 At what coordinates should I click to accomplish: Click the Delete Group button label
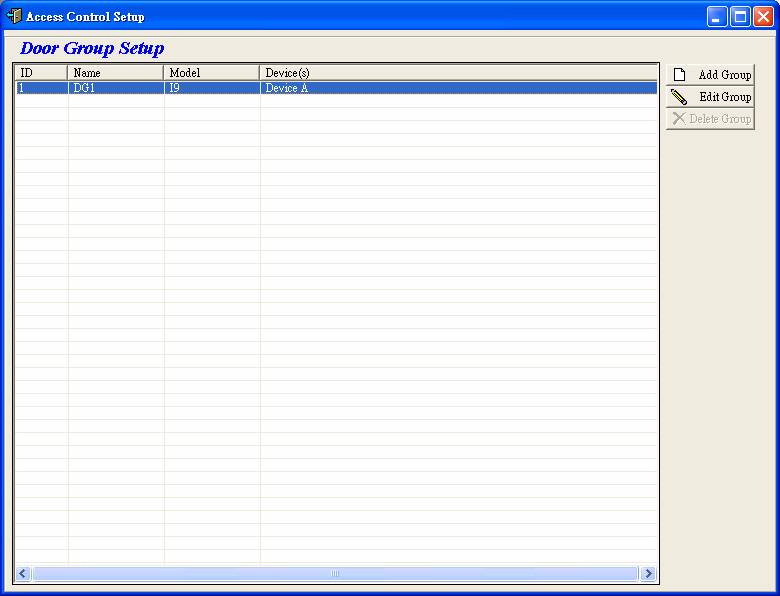tap(720, 119)
